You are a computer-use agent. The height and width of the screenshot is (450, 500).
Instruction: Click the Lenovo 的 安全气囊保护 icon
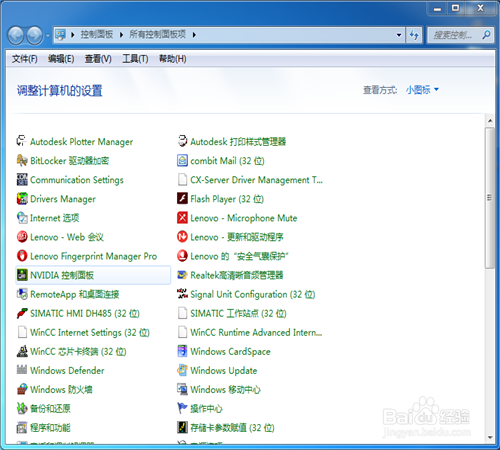coord(182,256)
